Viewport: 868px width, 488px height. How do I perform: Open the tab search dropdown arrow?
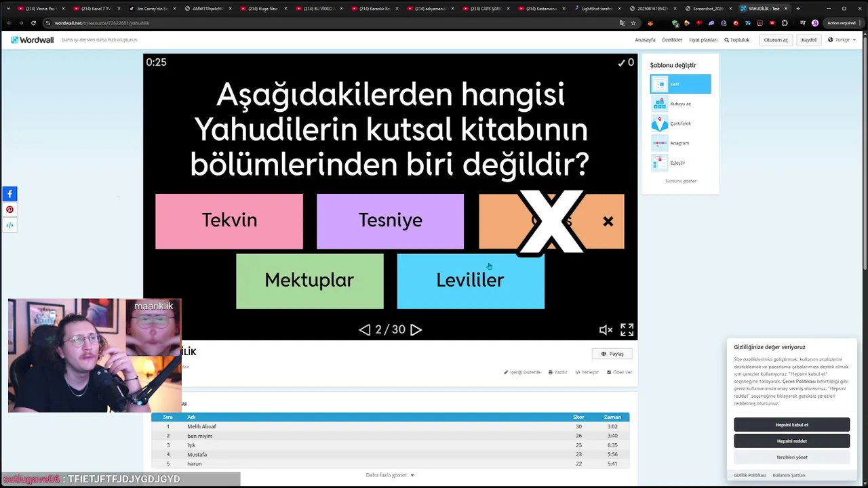pos(9,9)
